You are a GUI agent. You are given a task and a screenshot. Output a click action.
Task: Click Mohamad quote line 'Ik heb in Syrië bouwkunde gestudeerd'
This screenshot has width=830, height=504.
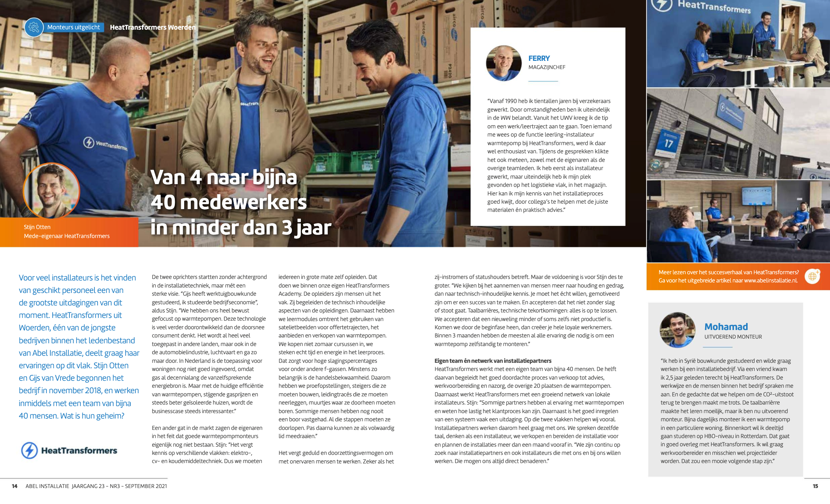(x=725, y=361)
